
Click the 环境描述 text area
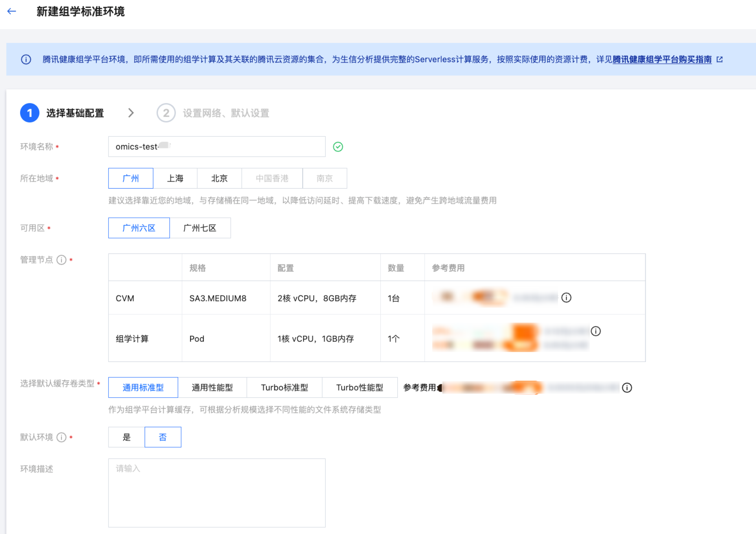coord(217,492)
